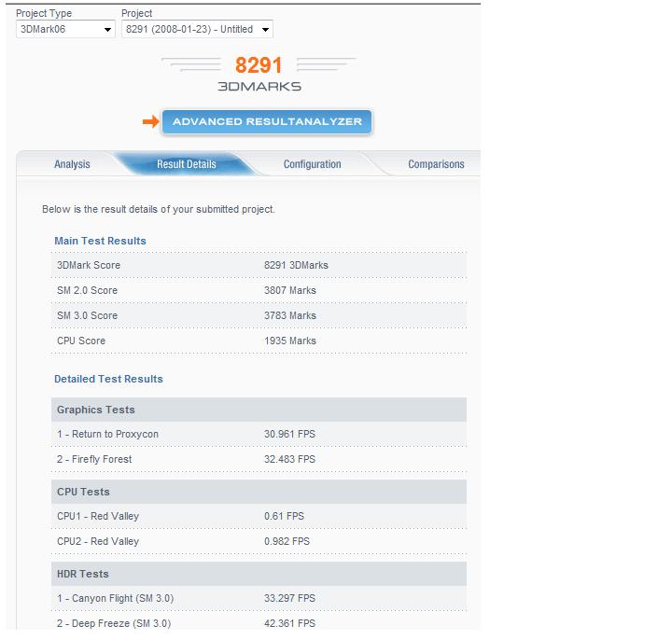Image resolution: width=672 pixels, height=640 pixels.
Task: Click the Project Type field label
Action: pyautogui.click(x=44, y=13)
